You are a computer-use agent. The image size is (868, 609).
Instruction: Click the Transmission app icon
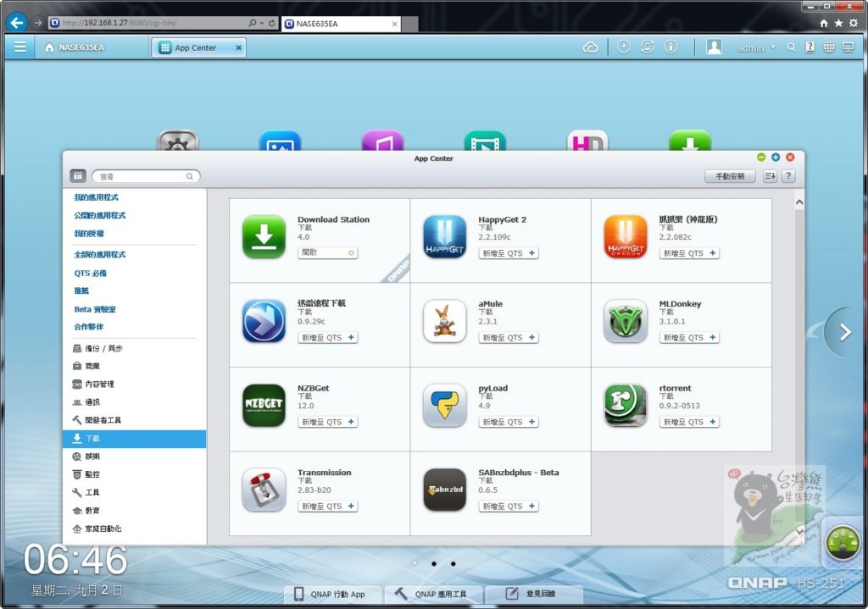(264, 490)
